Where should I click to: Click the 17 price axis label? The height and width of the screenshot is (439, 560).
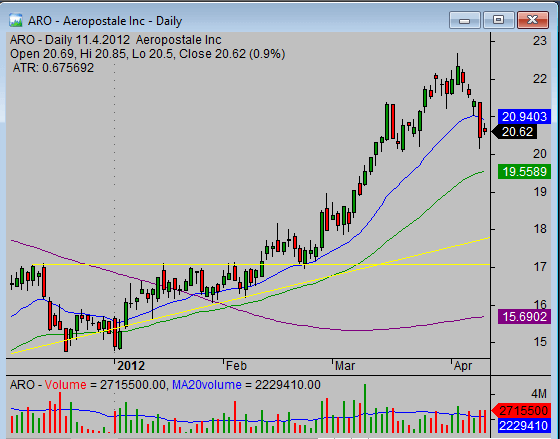click(x=540, y=267)
